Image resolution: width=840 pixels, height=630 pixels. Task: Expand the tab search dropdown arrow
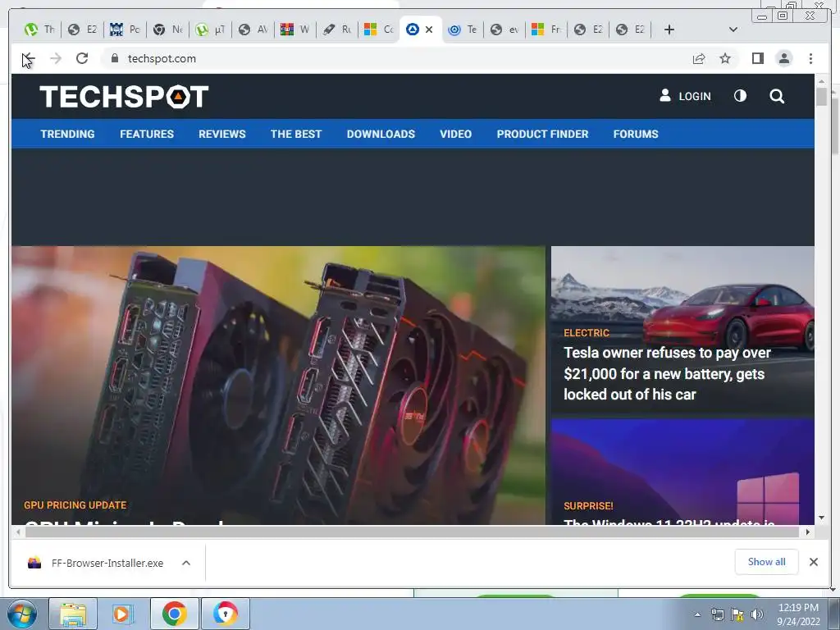[x=733, y=30]
